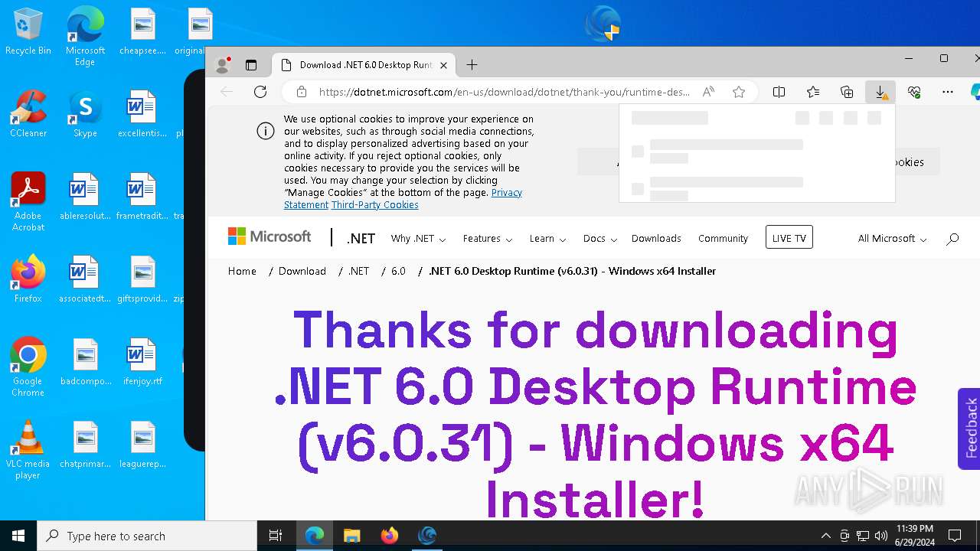Click the Download breadcrumb link
980x551 pixels.
302,271
